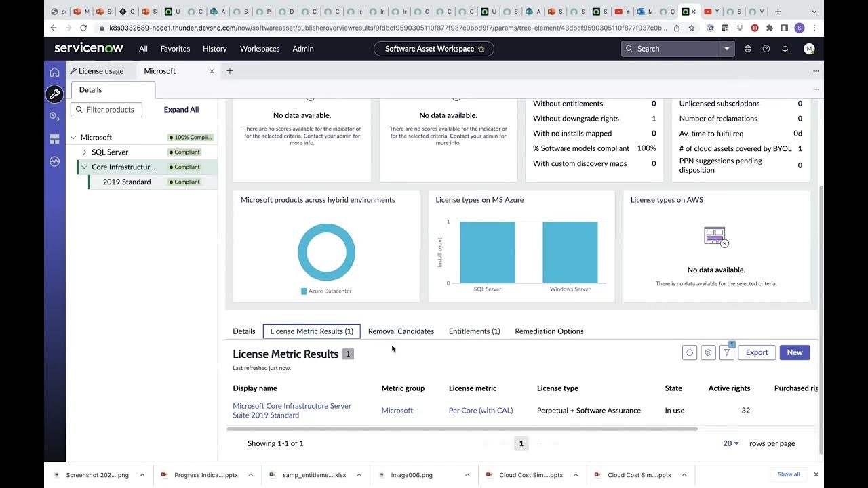Click the Export button
This screenshot has width=868, height=488.
(757, 352)
